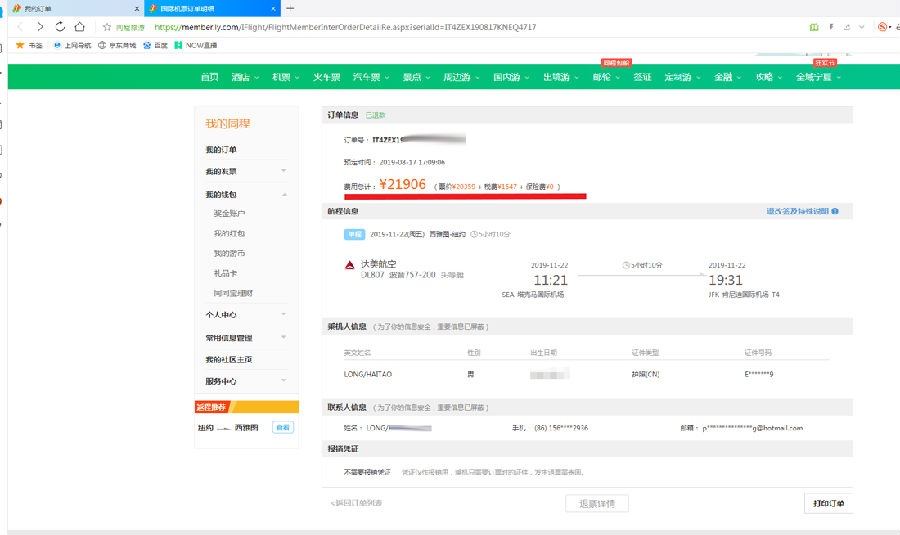The image size is (900, 535).
Task: Click the 打印订单 button
Action: (828, 503)
